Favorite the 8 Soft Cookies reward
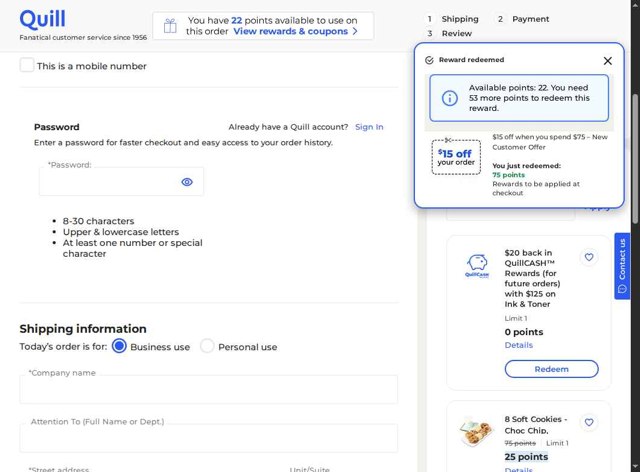This screenshot has height=472, width=640. tap(589, 422)
